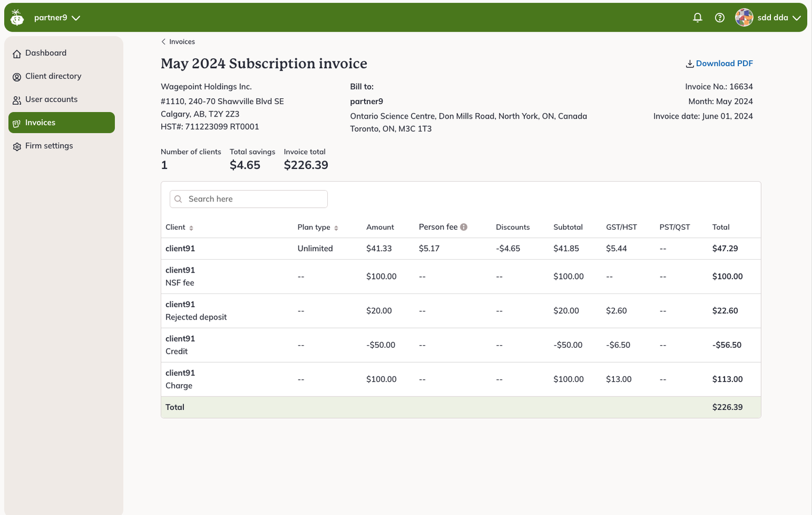Click the Plan type column header
This screenshot has height=515, width=812.
tap(314, 227)
